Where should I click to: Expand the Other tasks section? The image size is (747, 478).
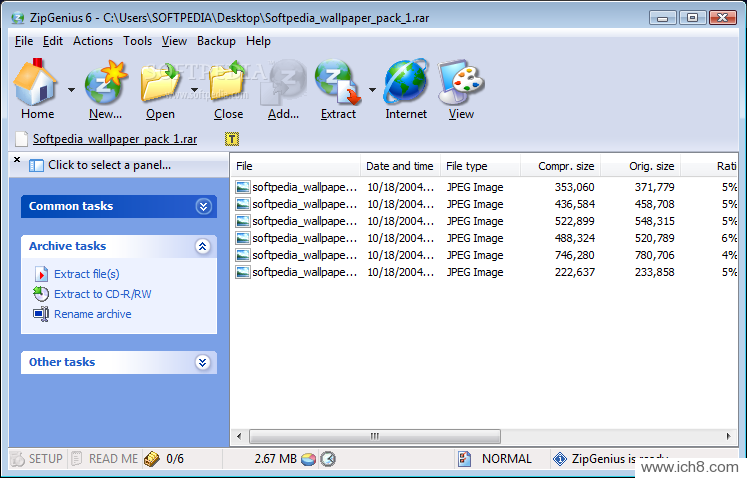(x=202, y=362)
